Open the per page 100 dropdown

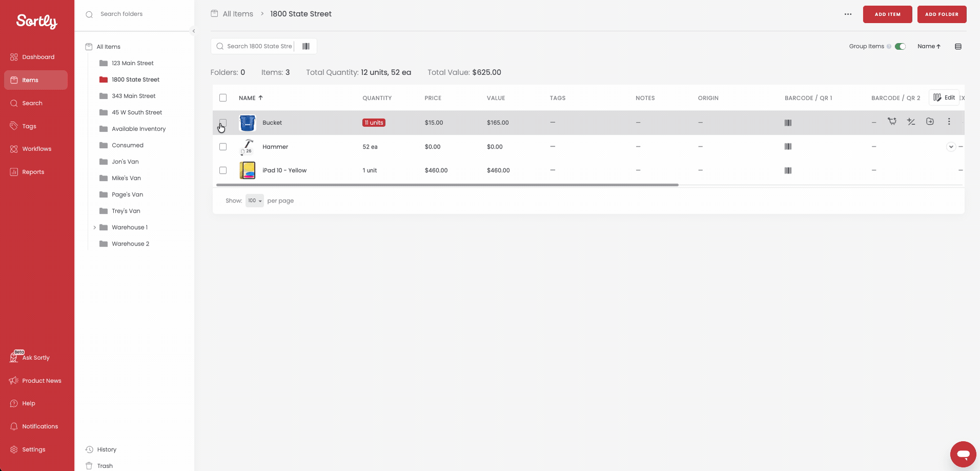click(x=254, y=201)
